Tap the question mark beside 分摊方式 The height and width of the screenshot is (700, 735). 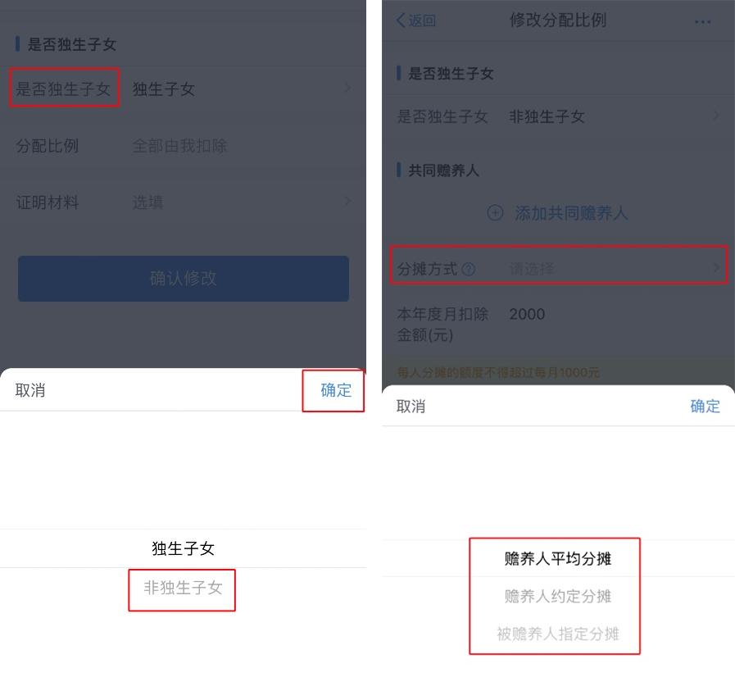coord(468,269)
